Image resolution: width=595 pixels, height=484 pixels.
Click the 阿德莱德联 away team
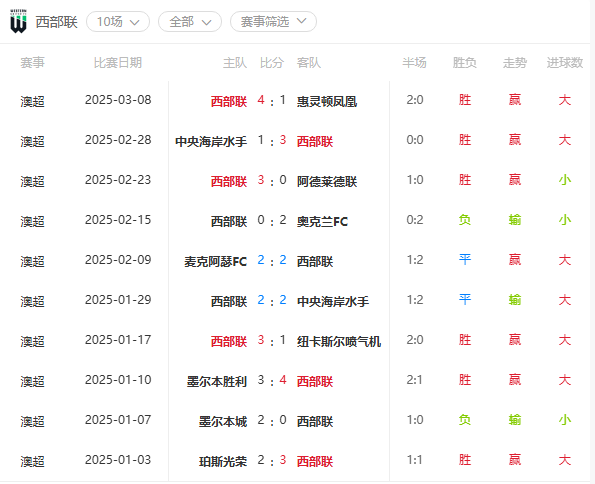click(x=327, y=181)
